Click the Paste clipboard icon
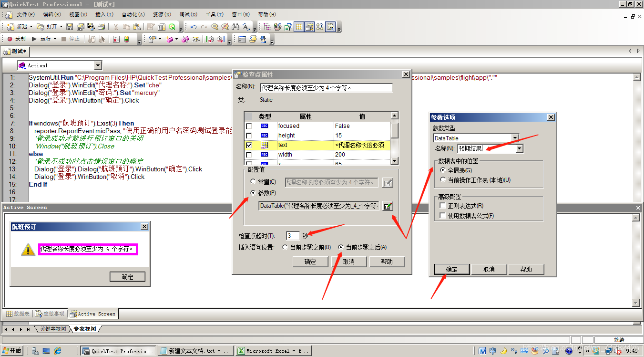The height and width of the screenshot is (357, 644). click(x=137, y=27)
